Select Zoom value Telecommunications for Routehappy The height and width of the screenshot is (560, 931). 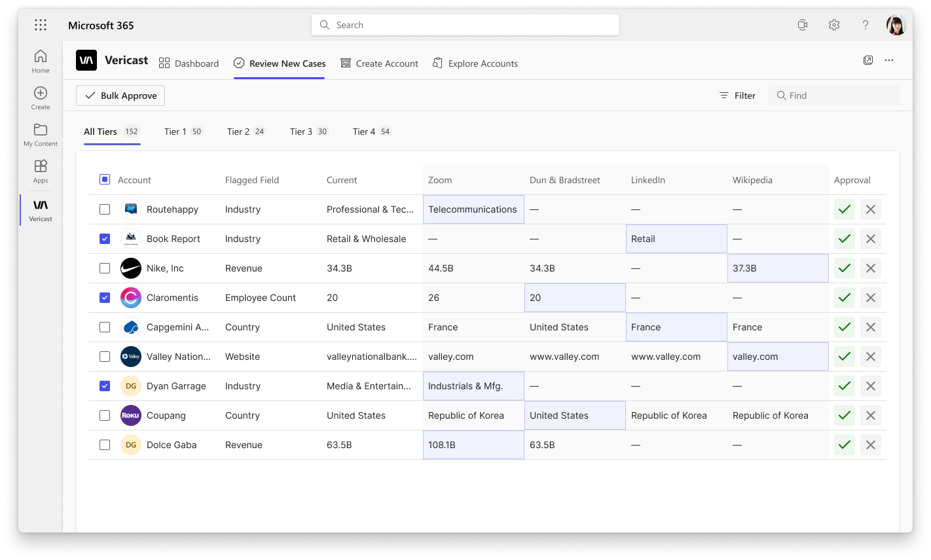(x=473, y=209)
